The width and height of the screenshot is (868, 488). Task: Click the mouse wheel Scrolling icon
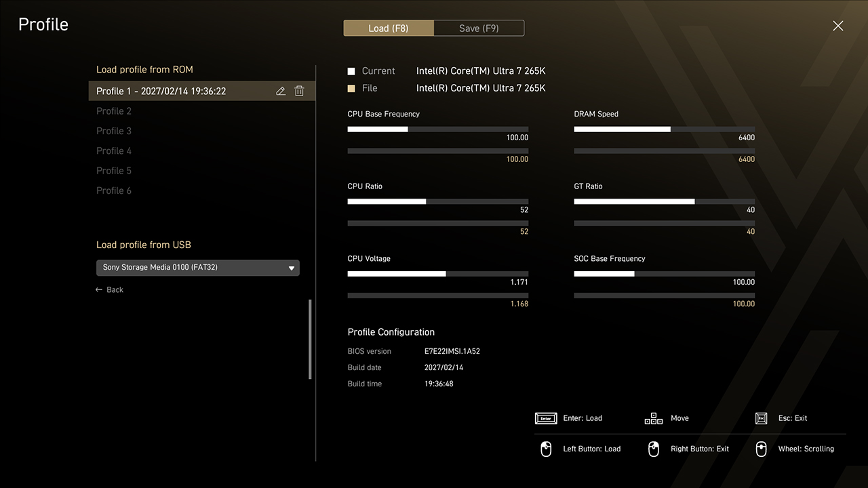click(x=761, y=449)
